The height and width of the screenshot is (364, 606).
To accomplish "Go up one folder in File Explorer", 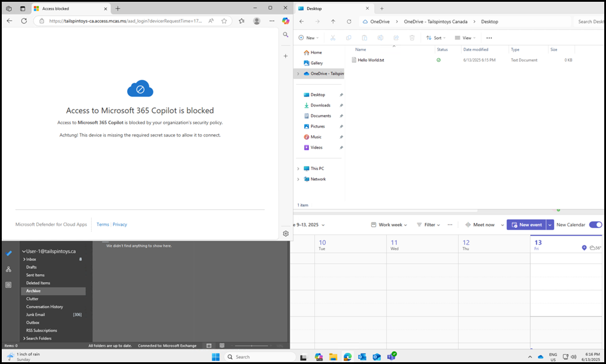I will coord(333,22).
